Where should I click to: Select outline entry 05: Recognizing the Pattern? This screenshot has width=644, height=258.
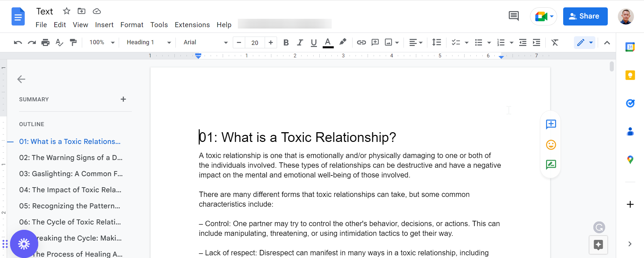tap(69, 206)
